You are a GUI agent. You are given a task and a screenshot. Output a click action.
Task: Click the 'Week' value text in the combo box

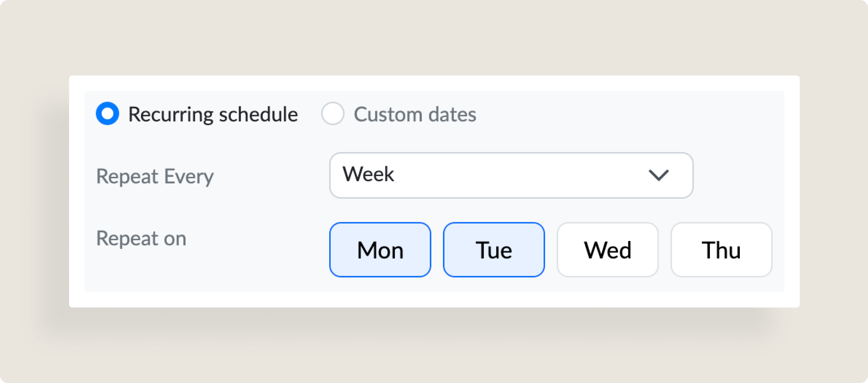(368, 174)
